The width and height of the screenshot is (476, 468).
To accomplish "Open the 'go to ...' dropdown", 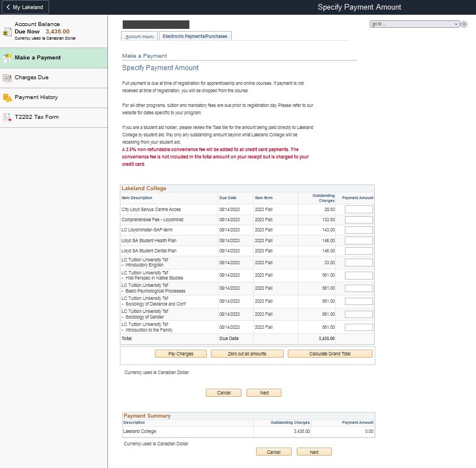I will pyautogui.click(x=413, y=24).
